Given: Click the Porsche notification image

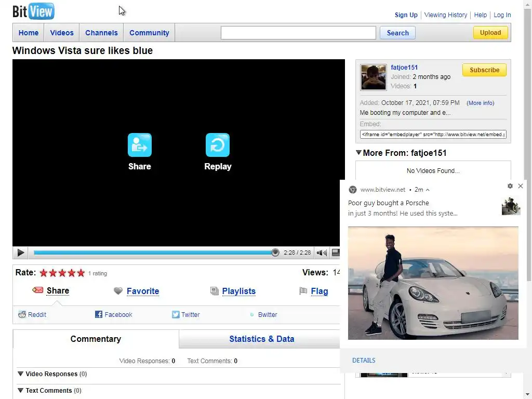Looking at the screenshot, I should [433, 283].
